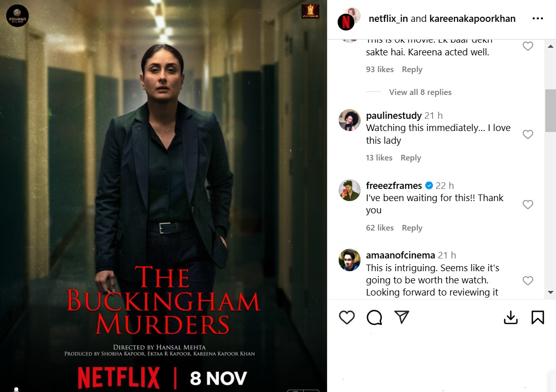Share the post via paper plane icon
556x392 pixels.
coord(402,317)
